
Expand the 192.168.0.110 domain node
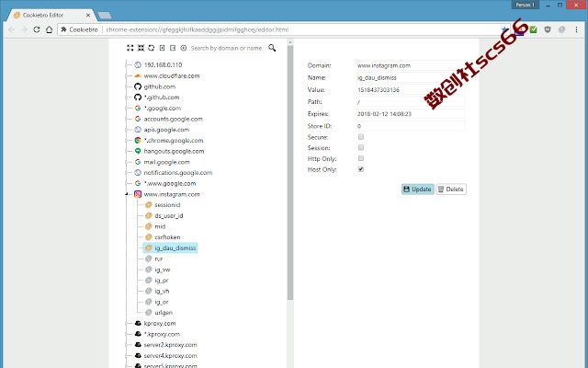point(127,64)
